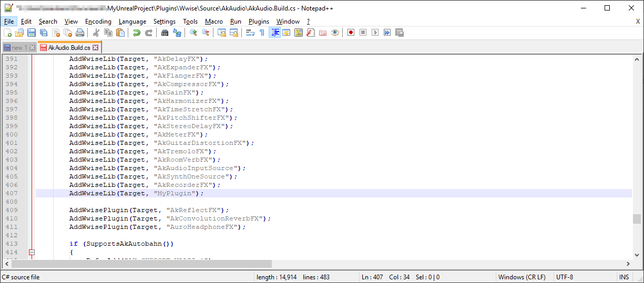
Task: Click the Paste clipboard icon
Action: tap(120, 33)
